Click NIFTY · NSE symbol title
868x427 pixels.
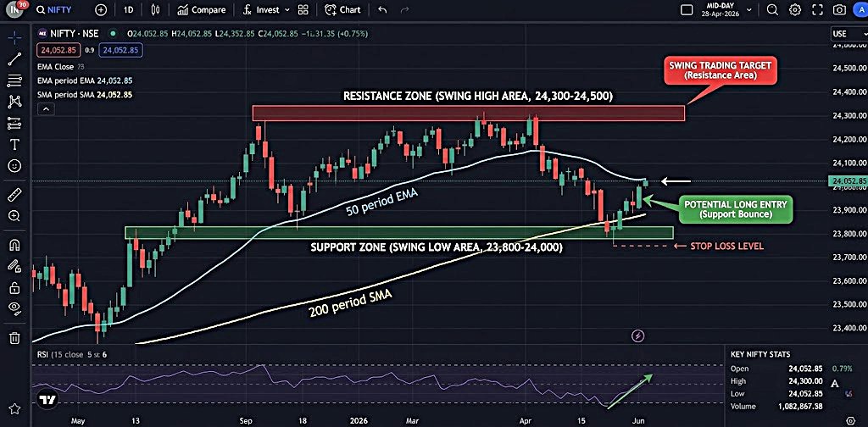tap(75, 34)
